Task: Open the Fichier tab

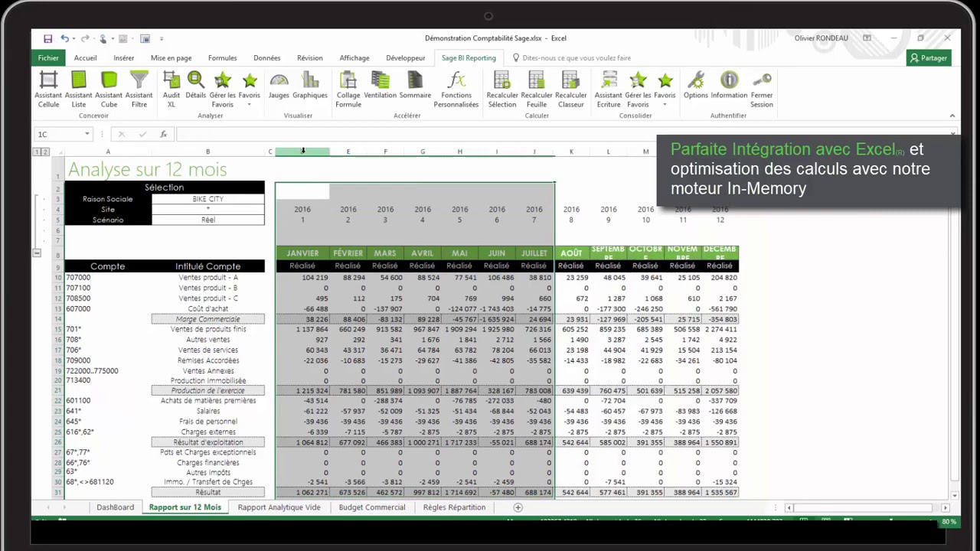Action: [x=48, y=58]
